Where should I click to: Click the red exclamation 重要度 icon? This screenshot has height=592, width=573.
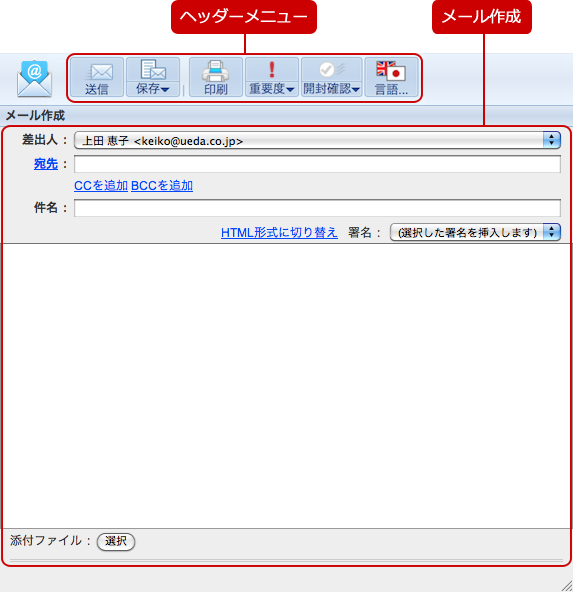pyautogui.click(x=271, y=69)
